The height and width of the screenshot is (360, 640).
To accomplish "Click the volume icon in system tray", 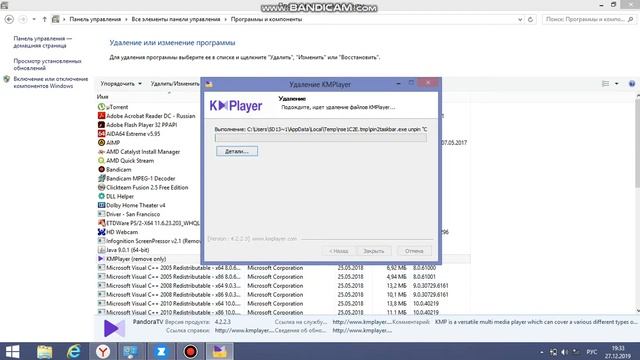I will tap(564, 352).
